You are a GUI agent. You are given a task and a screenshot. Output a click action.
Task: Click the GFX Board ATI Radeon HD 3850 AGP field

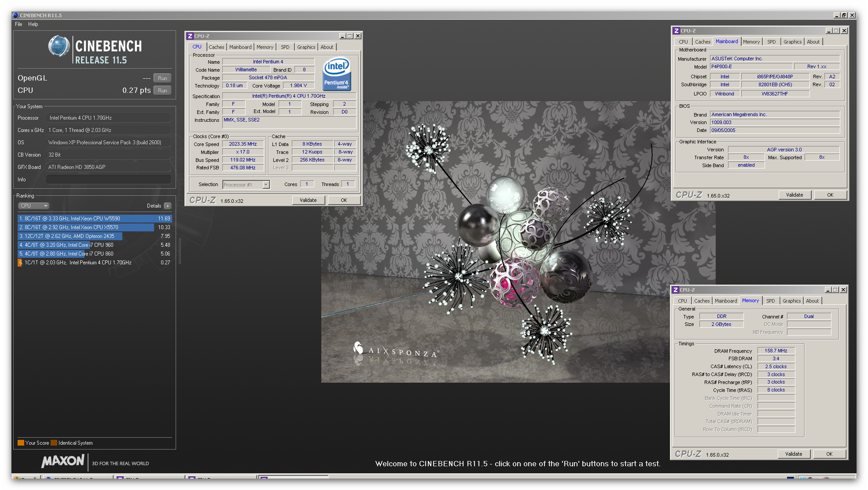pyautogui.click(x=109, y=167)
